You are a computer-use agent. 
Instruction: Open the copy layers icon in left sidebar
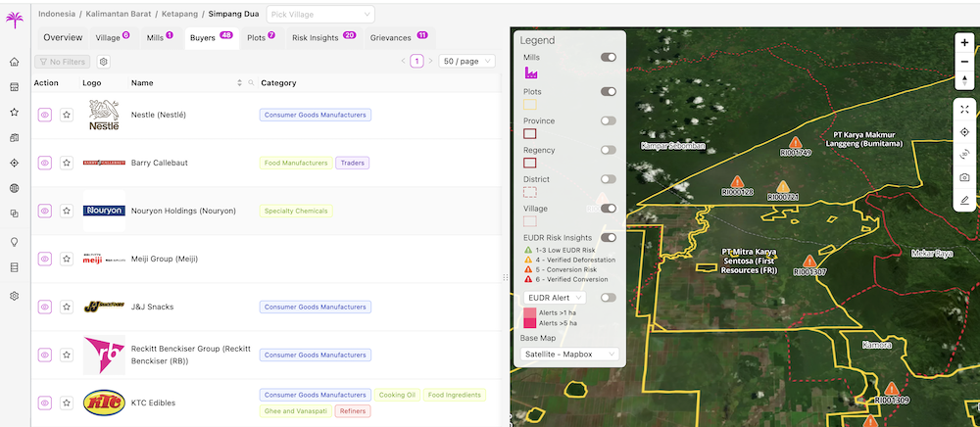(x=15, y=213)
